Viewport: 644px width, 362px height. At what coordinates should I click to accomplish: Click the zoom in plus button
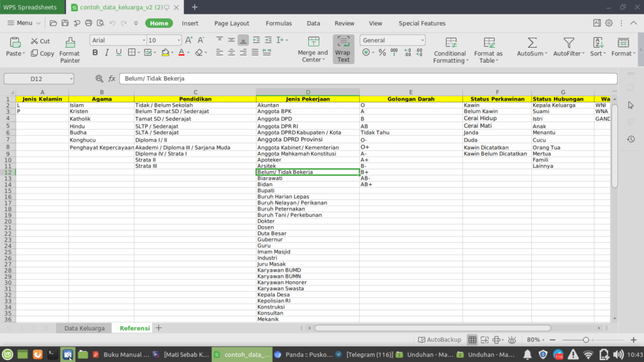633,340
